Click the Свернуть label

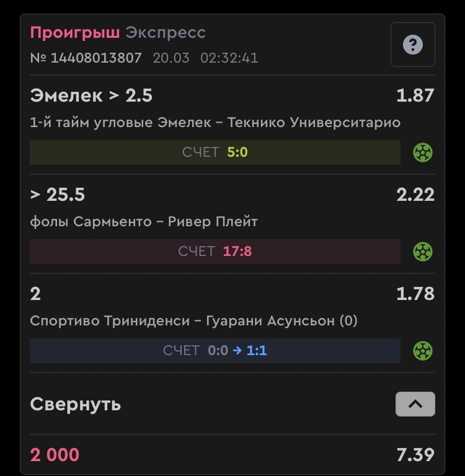pos(76,405)
